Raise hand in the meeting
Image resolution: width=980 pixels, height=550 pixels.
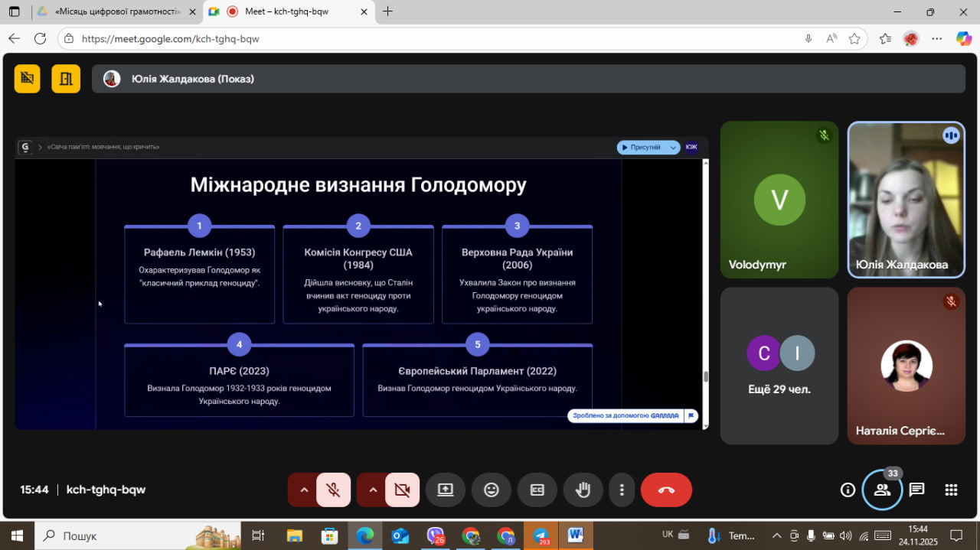pos(583,490)
